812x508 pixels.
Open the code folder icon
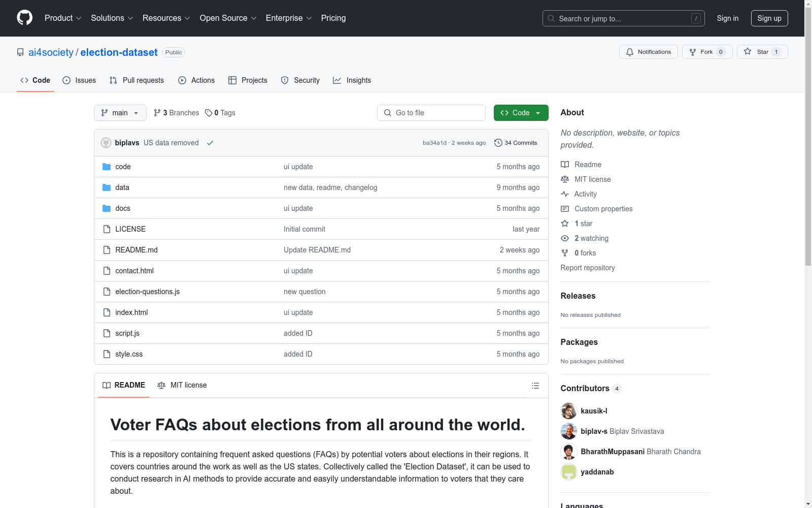click(x=107, y=167)
